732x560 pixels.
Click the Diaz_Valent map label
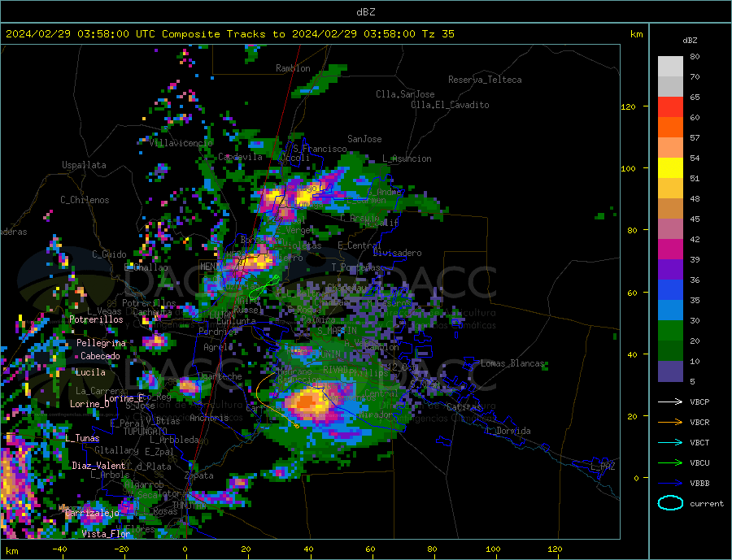click(98, 466)
